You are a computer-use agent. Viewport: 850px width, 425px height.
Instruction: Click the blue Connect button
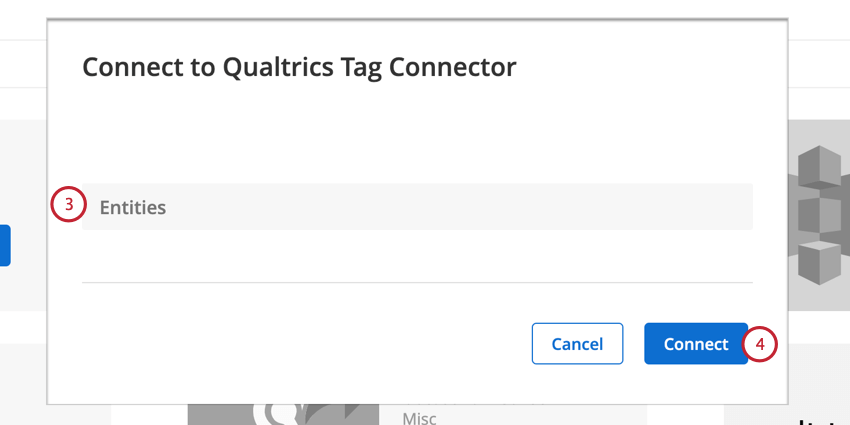click(696, 344)
